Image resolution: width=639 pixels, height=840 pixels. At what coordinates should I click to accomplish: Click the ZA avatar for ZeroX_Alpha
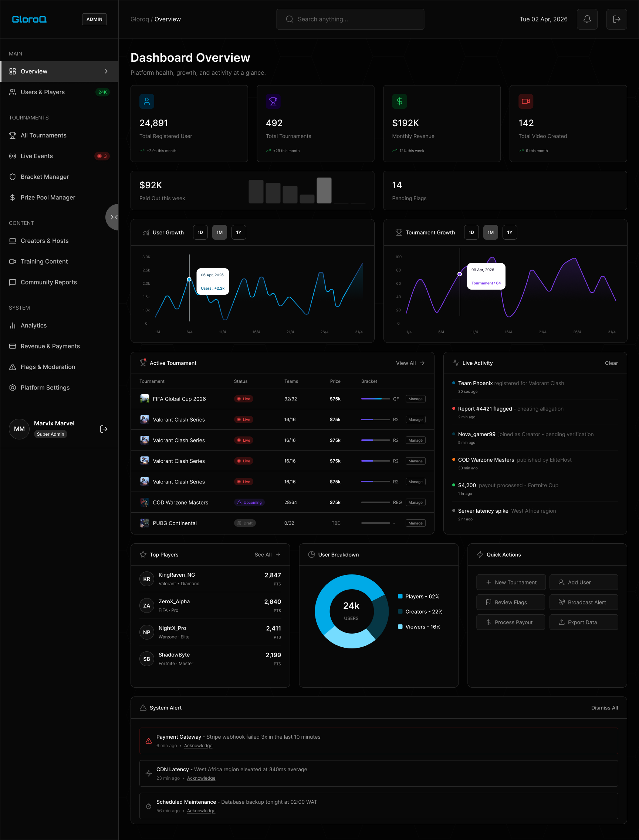147,605
